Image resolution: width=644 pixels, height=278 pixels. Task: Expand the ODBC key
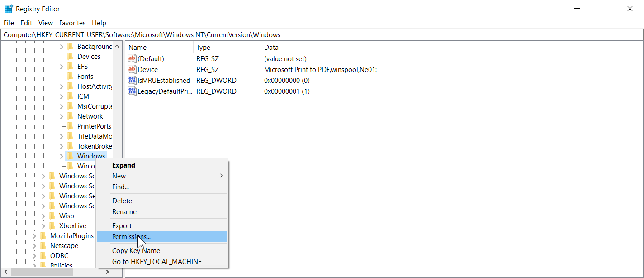tap(34, 256)
